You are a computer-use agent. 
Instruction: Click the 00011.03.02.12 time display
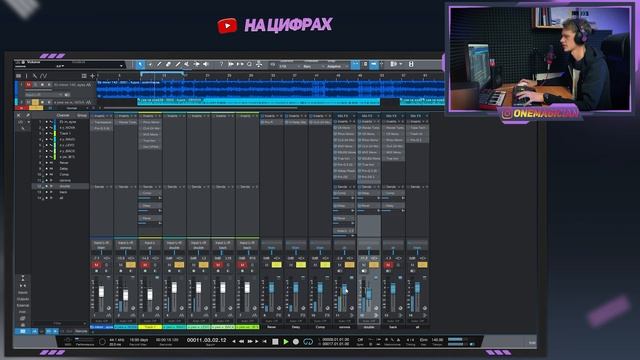click(206, 340)
